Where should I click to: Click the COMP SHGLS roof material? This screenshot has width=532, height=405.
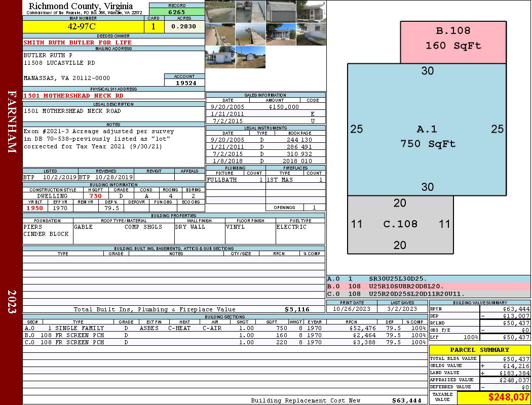coord(143,227)
